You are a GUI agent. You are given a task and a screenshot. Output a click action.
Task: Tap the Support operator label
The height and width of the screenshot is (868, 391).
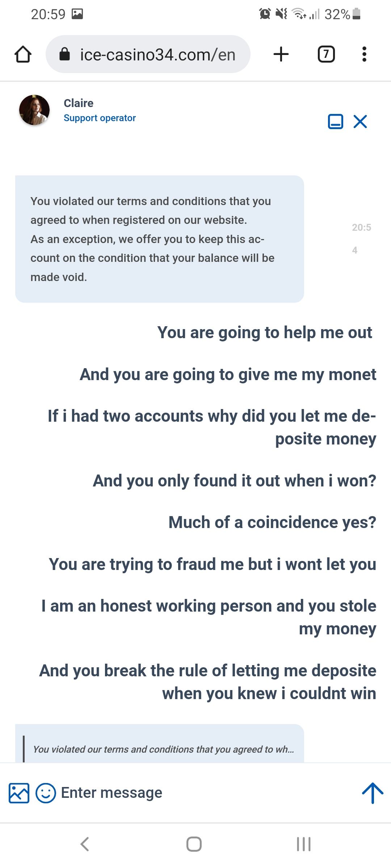(x=100, y=118)
